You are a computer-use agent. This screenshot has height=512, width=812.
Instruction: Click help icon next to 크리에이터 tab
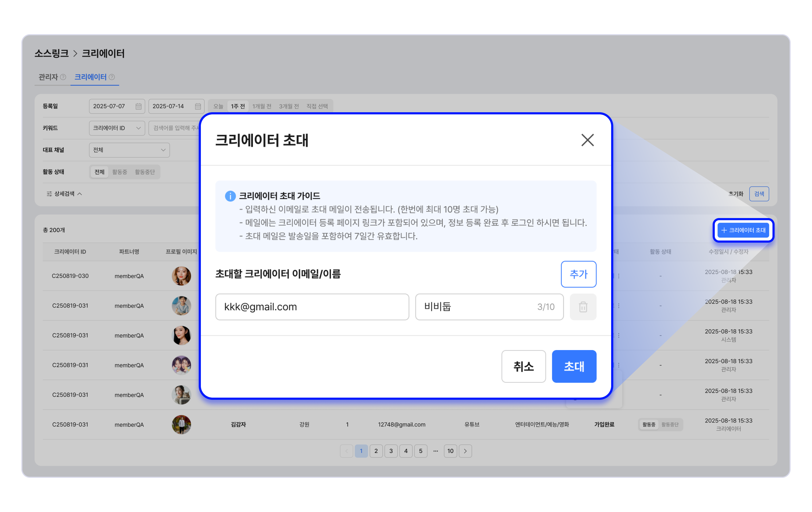click(x=112, y=77)
